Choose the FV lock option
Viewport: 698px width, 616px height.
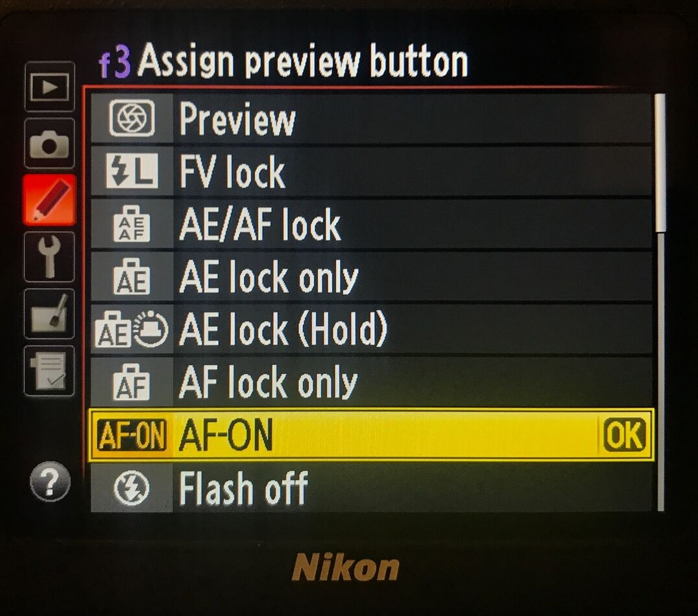[371, 171]
